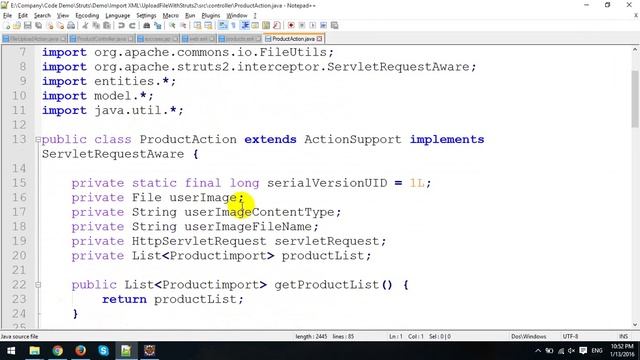Click the Copy toolbar icon
This screenshot has height=360, width=640.
click(96, 25)
